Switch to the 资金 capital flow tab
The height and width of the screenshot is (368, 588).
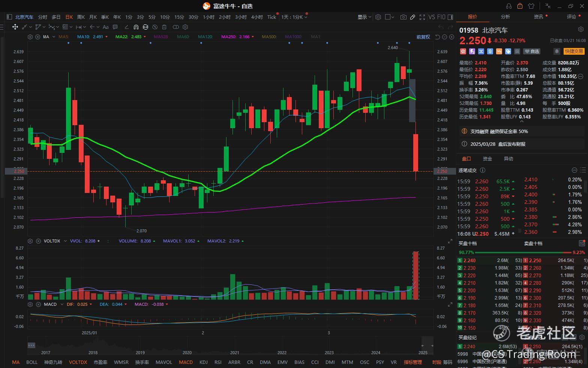tap(487, 159)
